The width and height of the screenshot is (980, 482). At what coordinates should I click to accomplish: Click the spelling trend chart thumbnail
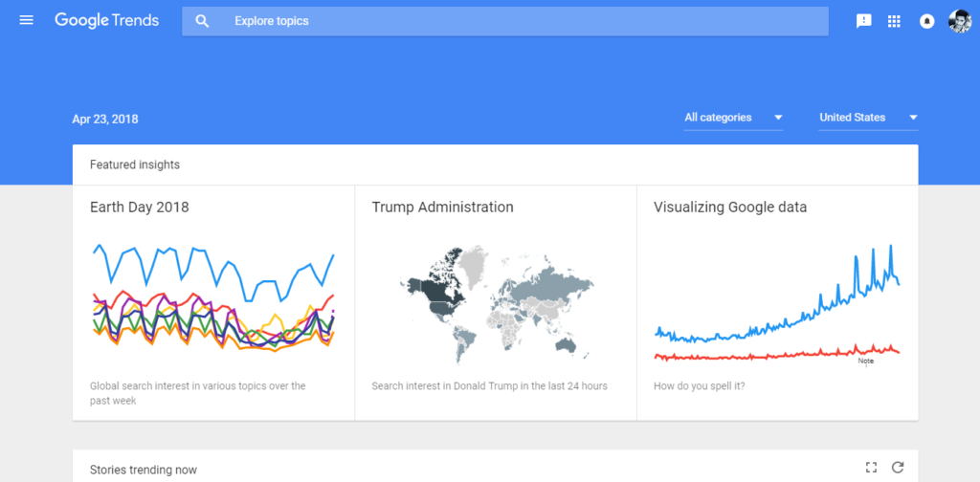[x=777, y=304]
